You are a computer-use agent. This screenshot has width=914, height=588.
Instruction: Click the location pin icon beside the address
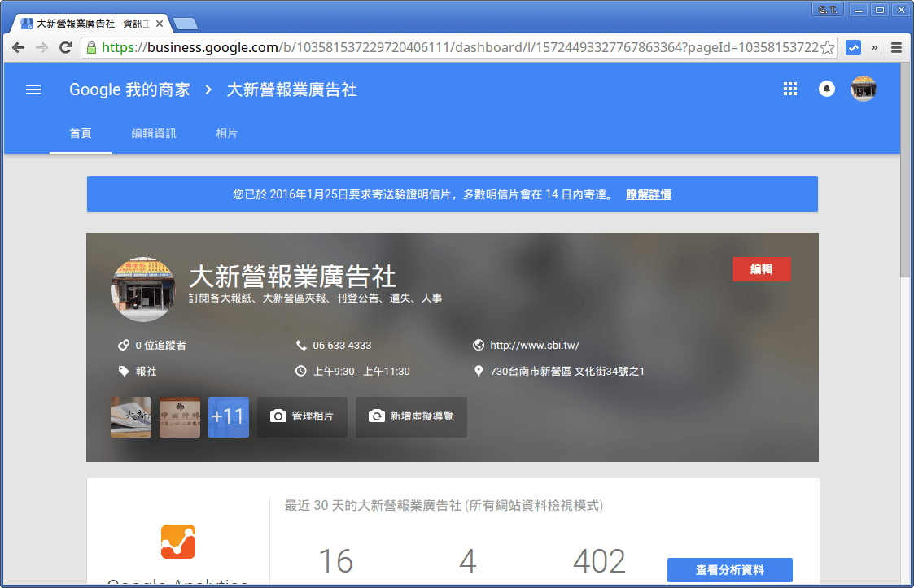pyautogui.click(x=479, y=371)
